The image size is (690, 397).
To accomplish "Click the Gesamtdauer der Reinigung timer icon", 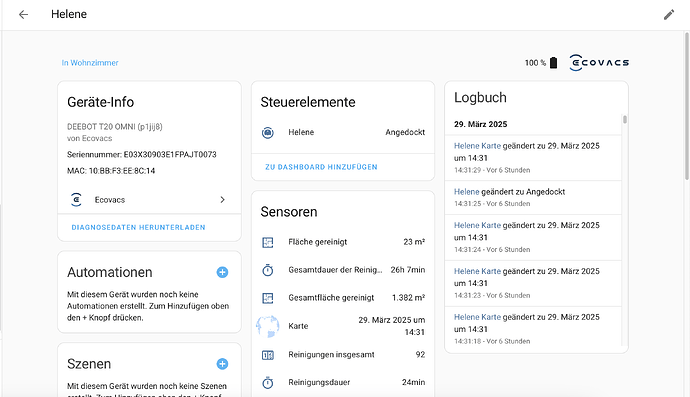I will pyautogui.click(x=268, y=270).
